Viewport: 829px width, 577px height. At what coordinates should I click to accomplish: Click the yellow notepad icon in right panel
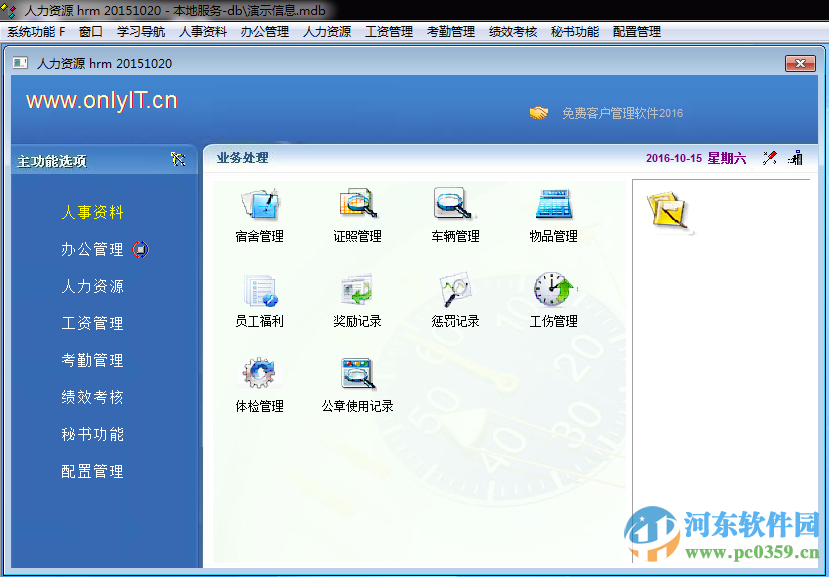(x=669, y=212)
